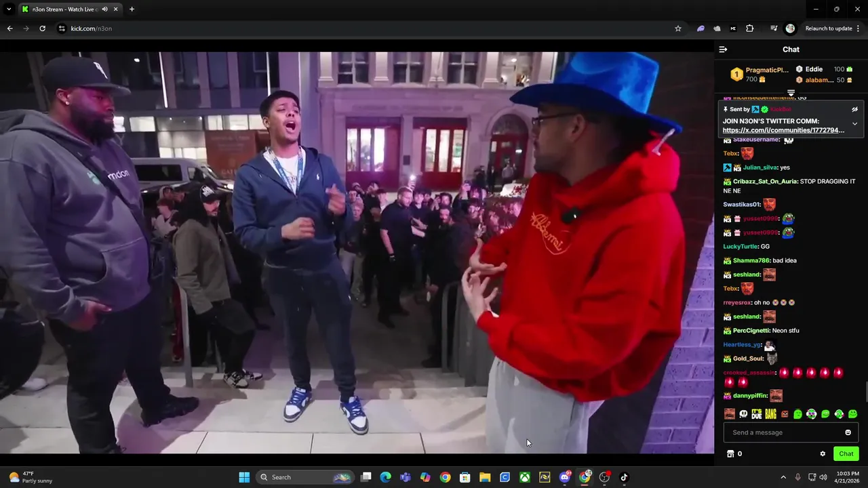The width and height of the screenshot is (868, 488).
Task: Open top gifter PragmaticPl profile
Action: coord(767,70)
